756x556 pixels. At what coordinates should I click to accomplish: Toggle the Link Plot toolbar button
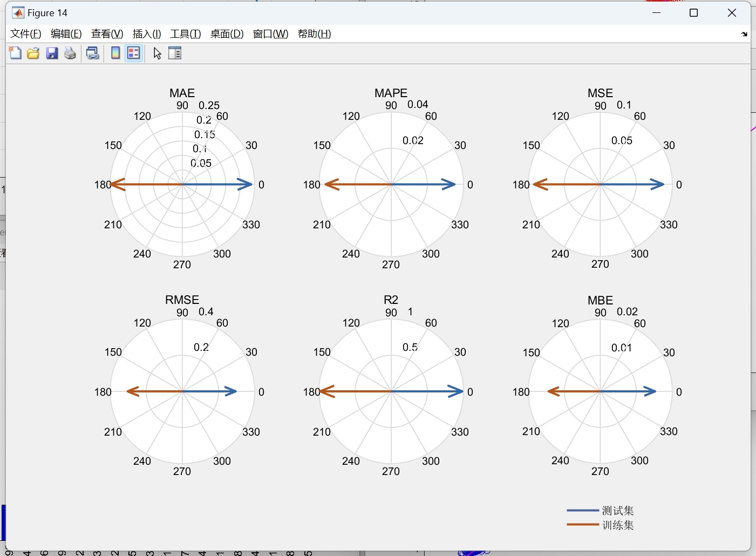pyautogui.click(x=93, y=53)
